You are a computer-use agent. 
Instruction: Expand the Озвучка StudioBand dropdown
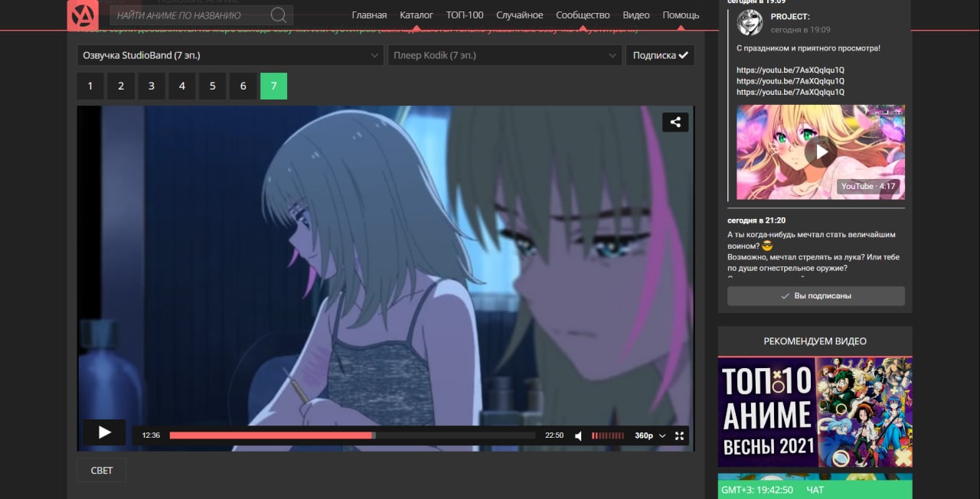click(x=230, y=55)
